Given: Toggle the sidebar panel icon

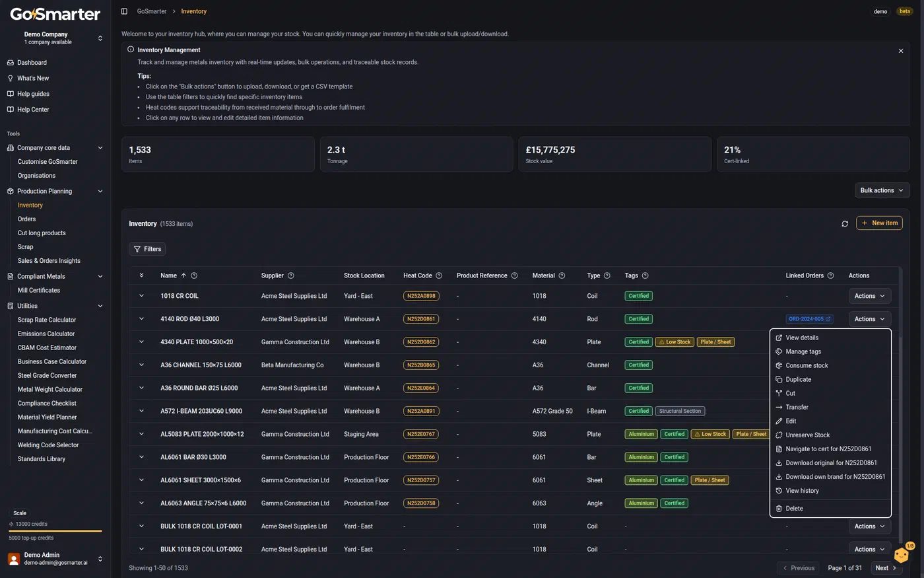Looking at the screenshot, I should [124, 11].
